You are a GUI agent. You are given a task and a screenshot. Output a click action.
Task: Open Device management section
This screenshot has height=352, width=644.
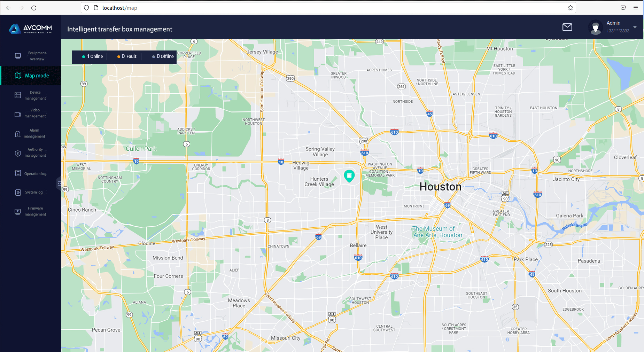pos(31,95)
